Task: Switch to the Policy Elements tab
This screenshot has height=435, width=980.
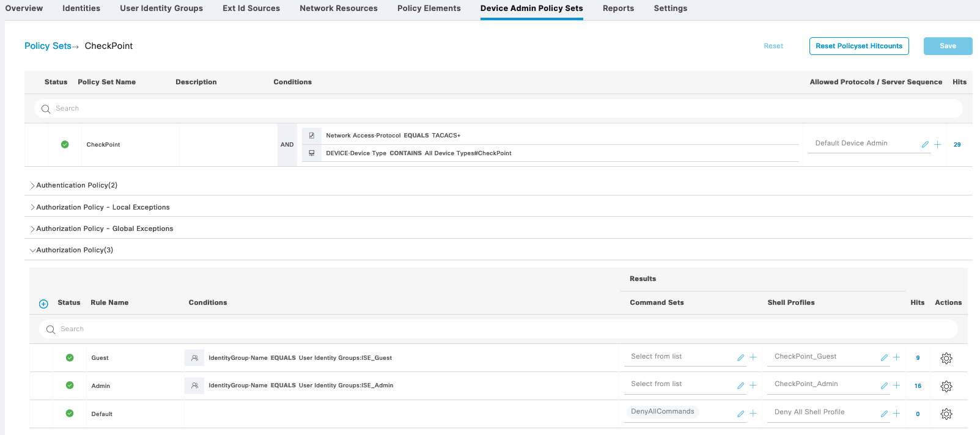Action: [429, 9]
